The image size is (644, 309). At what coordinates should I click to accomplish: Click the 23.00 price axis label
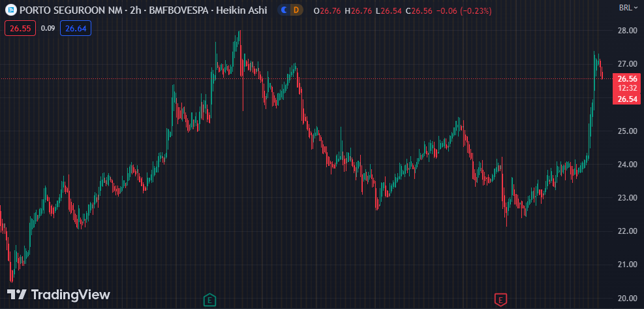pos(627,198)
